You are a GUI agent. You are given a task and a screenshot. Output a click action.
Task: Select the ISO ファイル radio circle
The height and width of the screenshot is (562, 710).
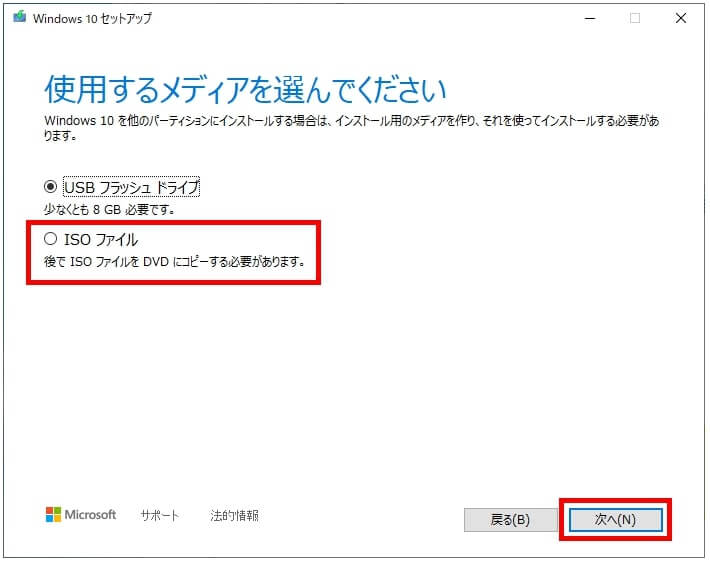point(50,239)
